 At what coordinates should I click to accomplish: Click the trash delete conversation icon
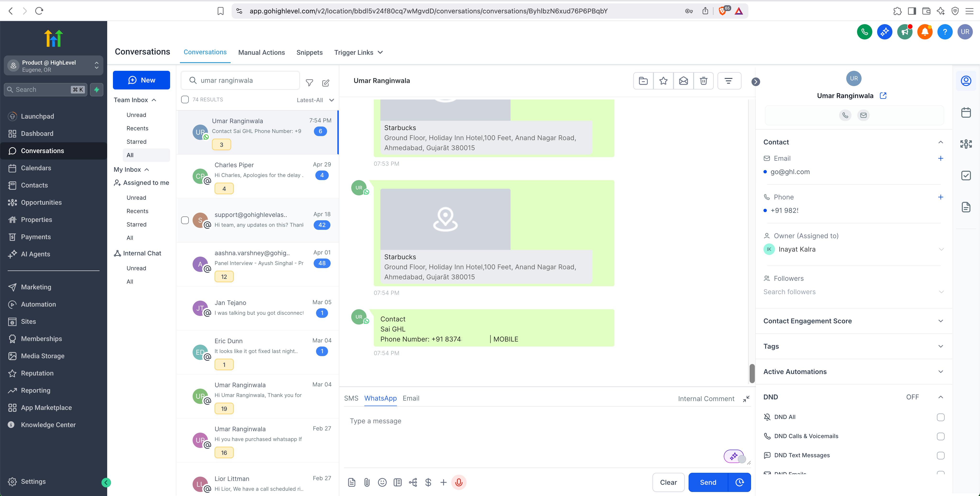point(703,81)
